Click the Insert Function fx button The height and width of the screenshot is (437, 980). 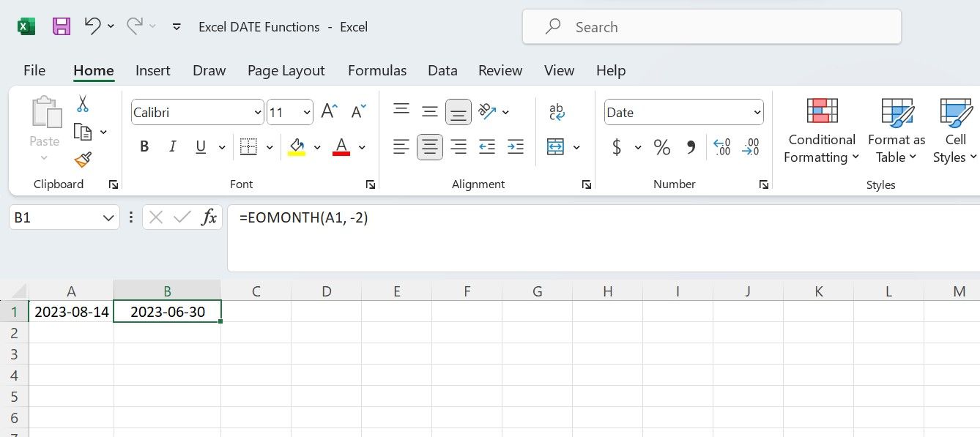tap(209, 217)
